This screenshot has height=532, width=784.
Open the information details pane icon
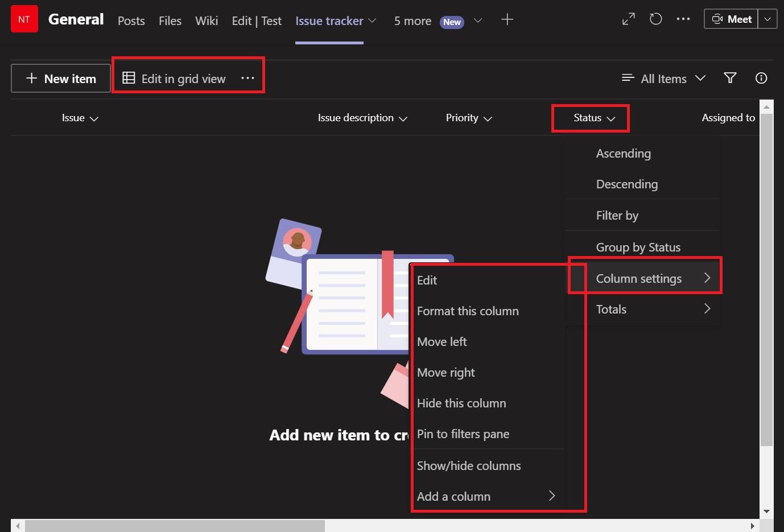761,78
